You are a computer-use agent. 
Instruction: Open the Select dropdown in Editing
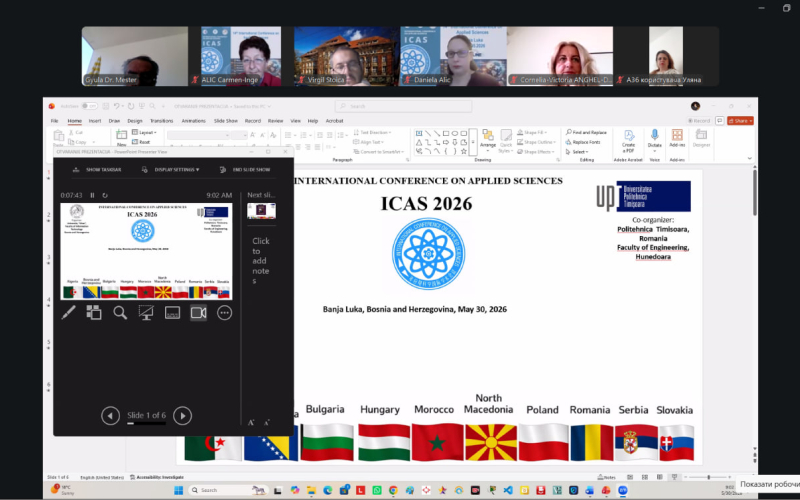(x=577, y=152)
